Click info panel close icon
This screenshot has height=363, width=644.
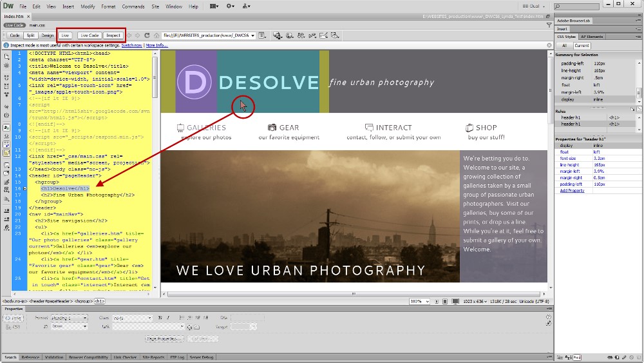click(549, 45)
